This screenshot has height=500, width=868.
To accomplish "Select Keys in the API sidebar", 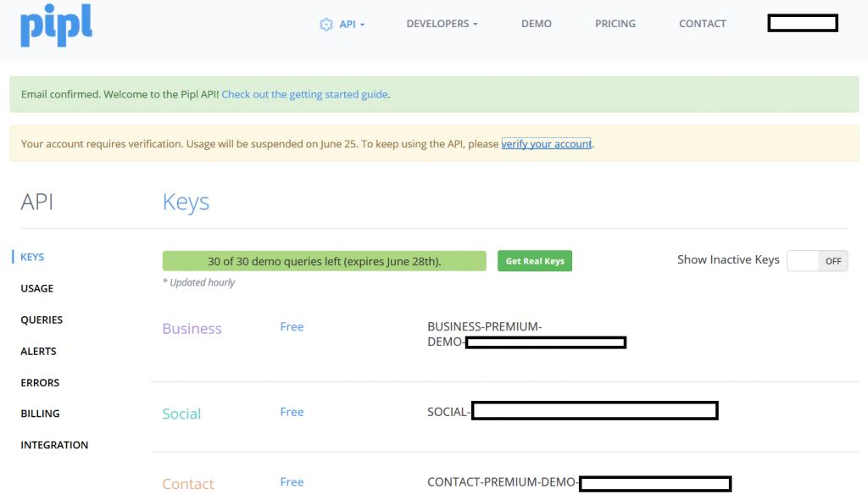I will point(32,257).
